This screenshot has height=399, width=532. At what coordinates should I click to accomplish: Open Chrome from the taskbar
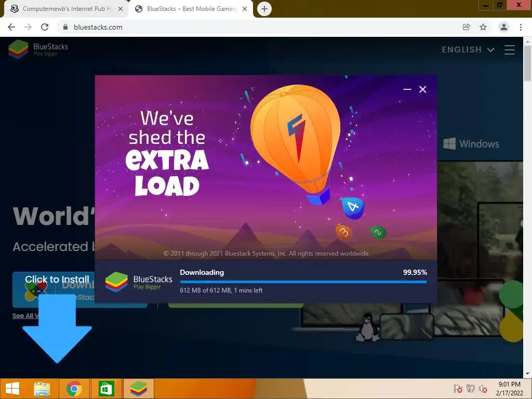point(74,389)
